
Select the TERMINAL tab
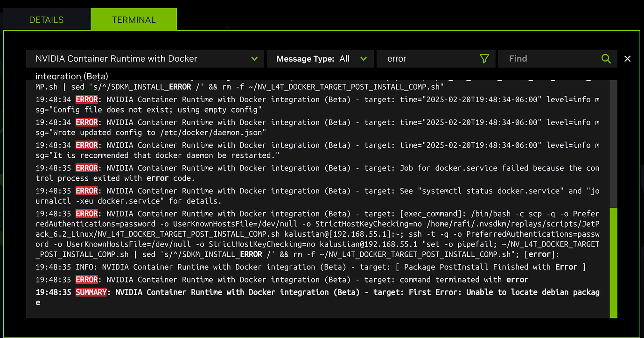click(x=133, y=19)
